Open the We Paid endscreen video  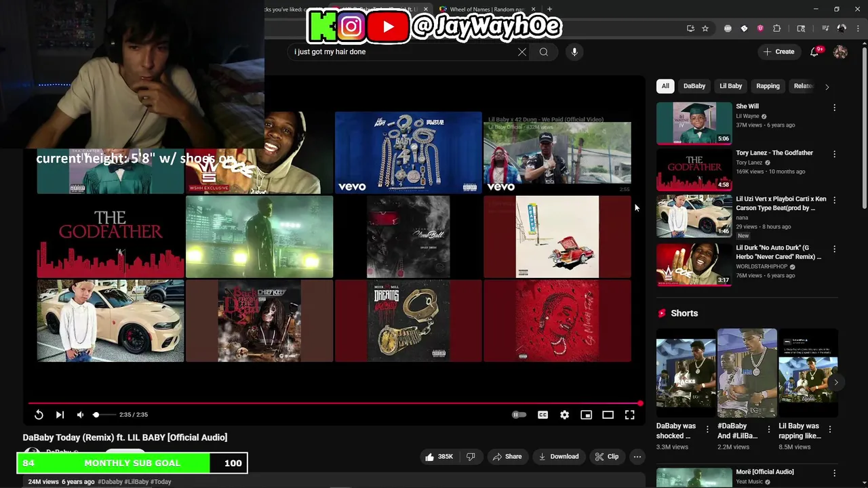click(x=557, y=153)
